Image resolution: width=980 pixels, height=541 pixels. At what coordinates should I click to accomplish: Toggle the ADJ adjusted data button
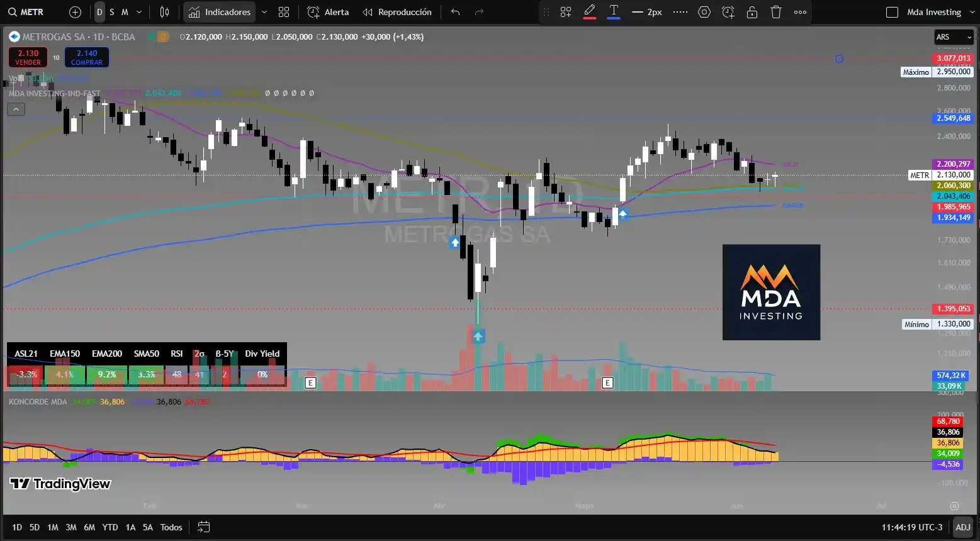coord(963,527)
